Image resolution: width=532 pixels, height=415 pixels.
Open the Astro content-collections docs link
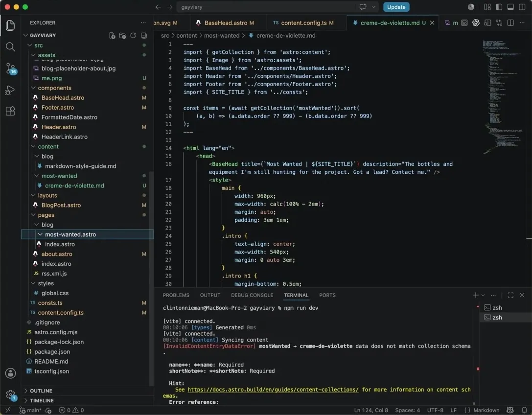click(x=273, y=390)
